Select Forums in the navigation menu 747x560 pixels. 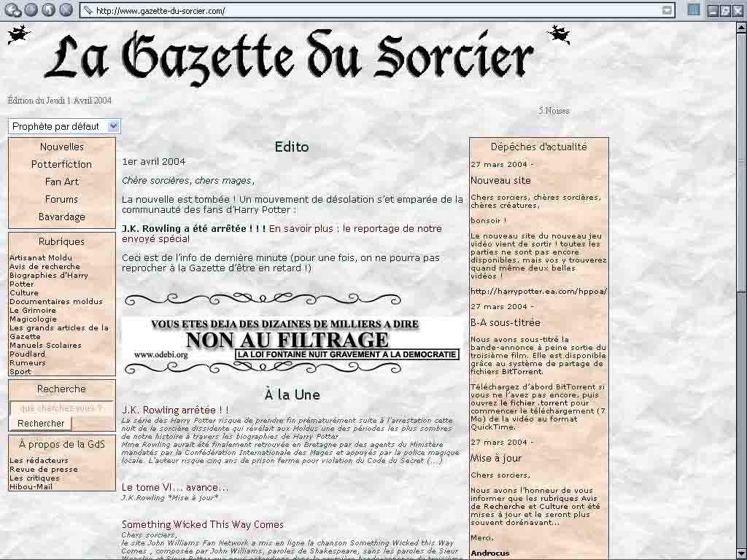pyautogui.click(x=62, y=199)
